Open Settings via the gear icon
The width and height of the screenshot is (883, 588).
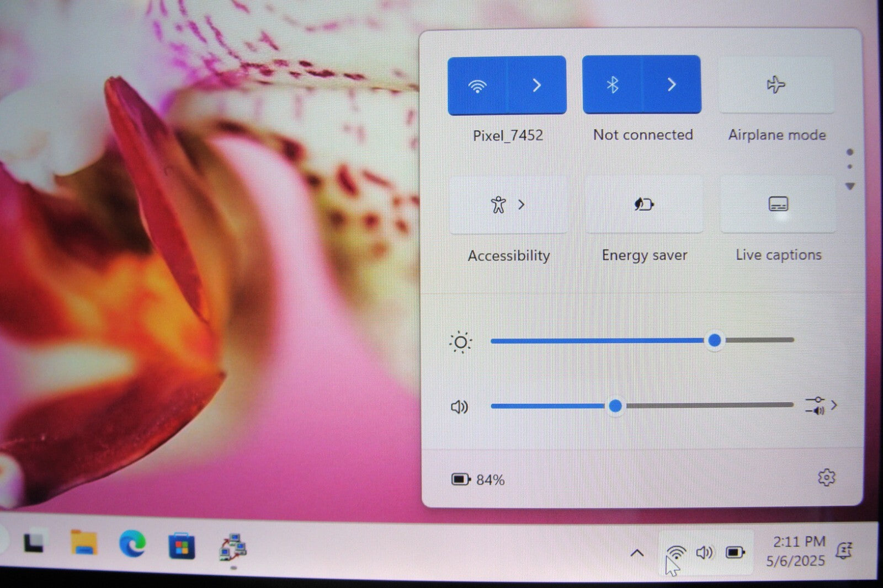tap(826, 478)
